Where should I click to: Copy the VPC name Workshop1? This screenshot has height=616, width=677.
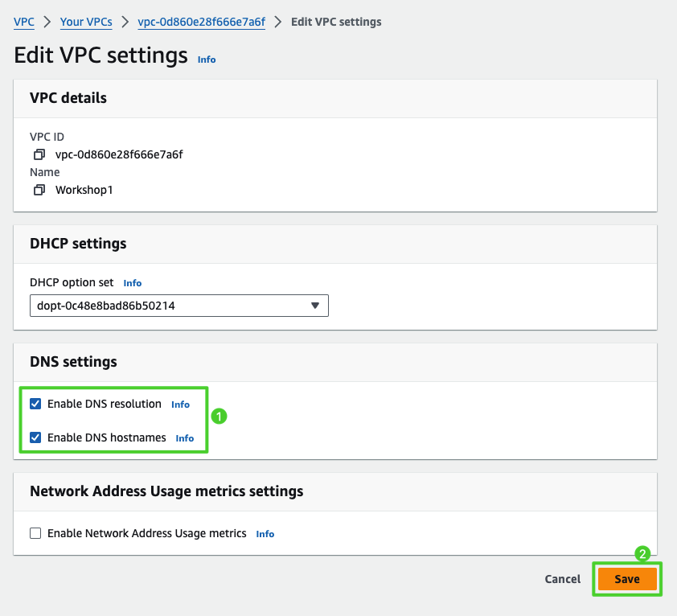tap(39, 190)
